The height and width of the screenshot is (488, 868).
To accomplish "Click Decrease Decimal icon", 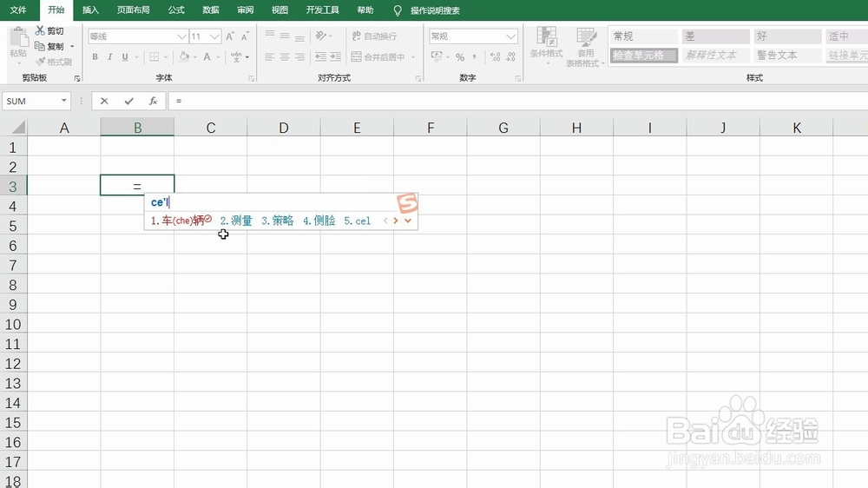I will pyautogui.click(x=510, y=56).
